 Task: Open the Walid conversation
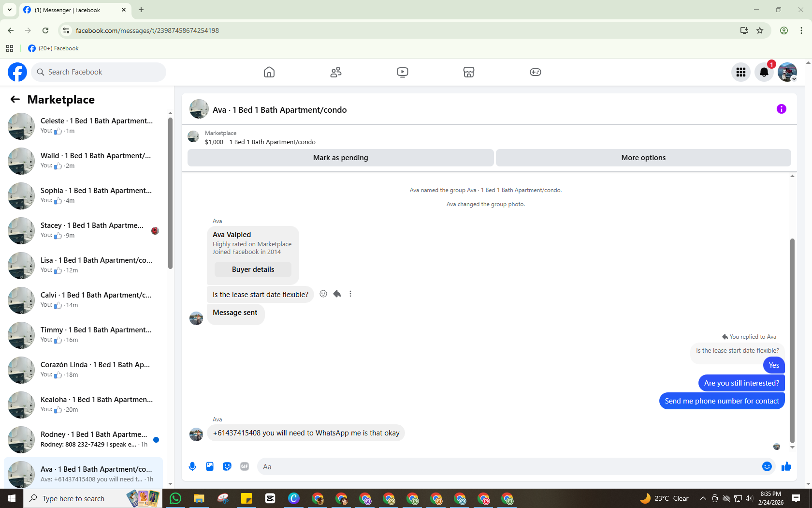coord(84,161)
